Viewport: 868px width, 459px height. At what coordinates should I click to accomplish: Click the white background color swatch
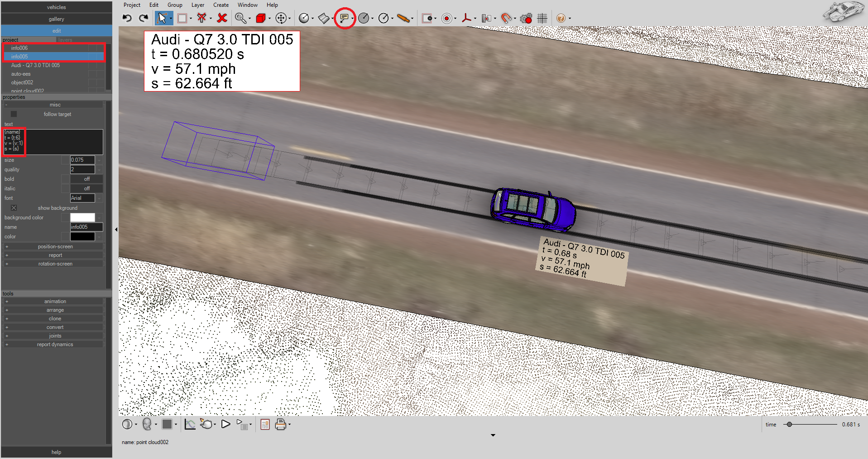click(82, 217)
